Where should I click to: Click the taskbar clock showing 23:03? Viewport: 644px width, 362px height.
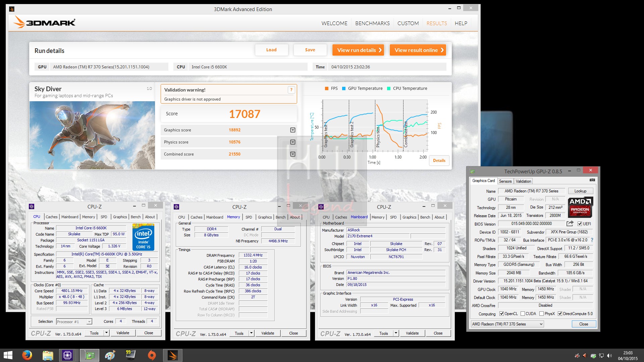pos(628,356)
